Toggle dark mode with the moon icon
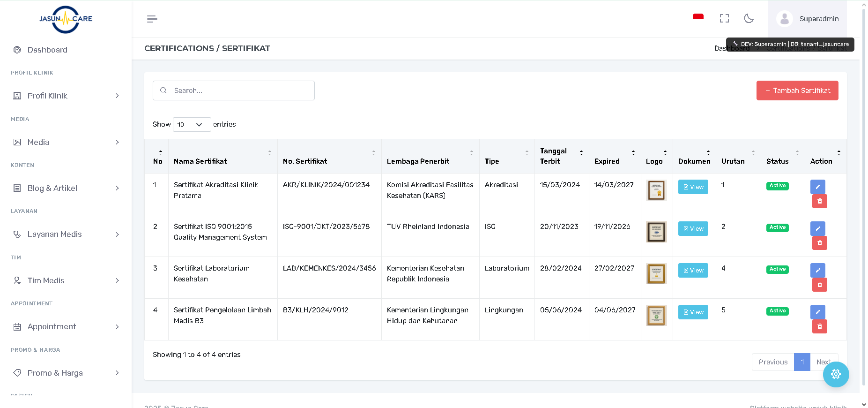Viewport: 868px width, 408px height. coord(749,18)
